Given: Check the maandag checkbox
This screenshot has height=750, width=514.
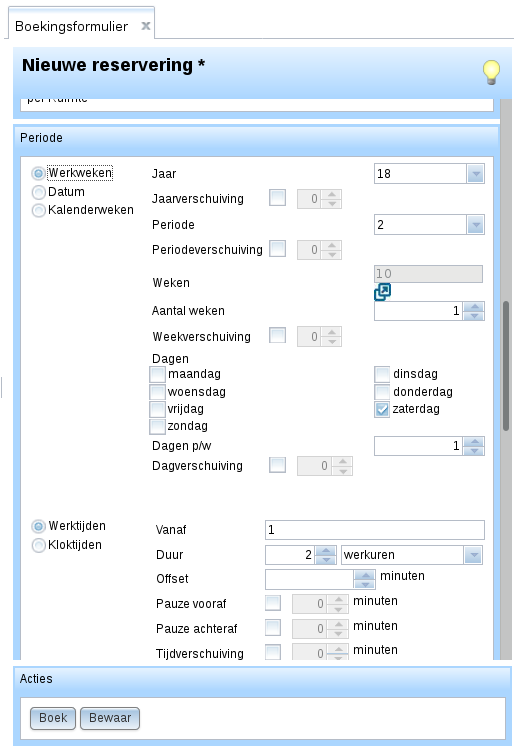Looking at the screenshot, I should coord(157,374).
